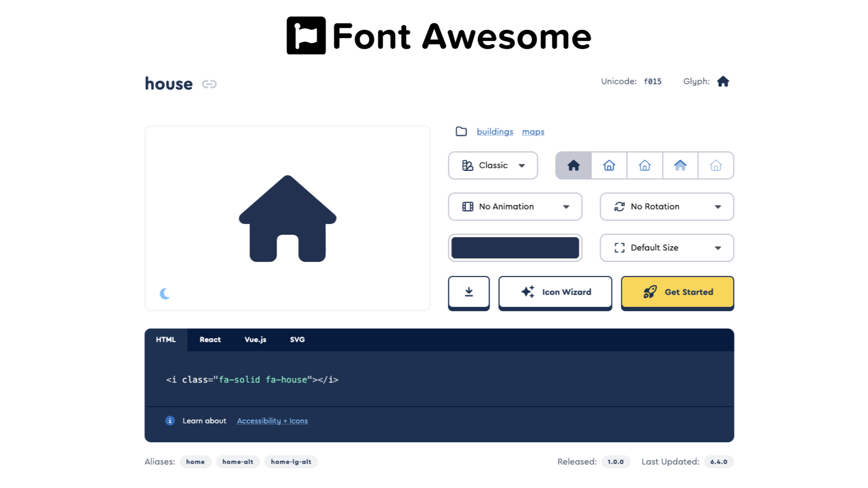
Task: Click the Get Started button
Action: [x=677, y=292]
